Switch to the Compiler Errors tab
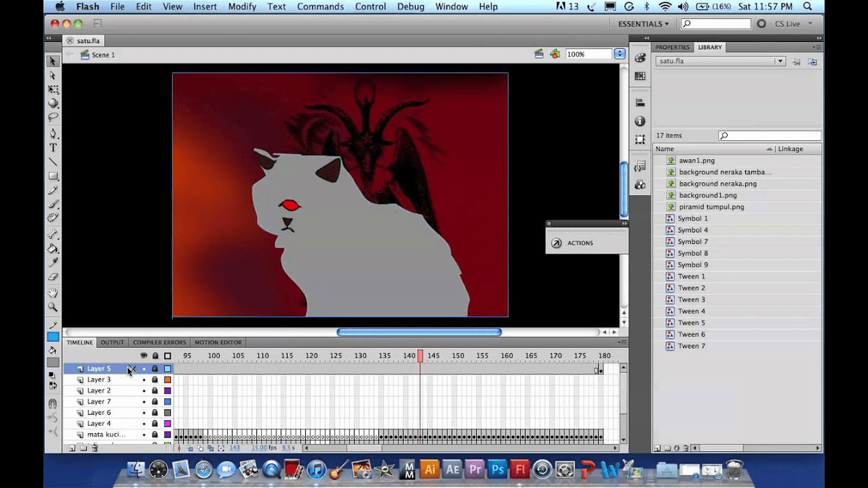This screenshot has width=868, height=488. click(x=159, y=343)
